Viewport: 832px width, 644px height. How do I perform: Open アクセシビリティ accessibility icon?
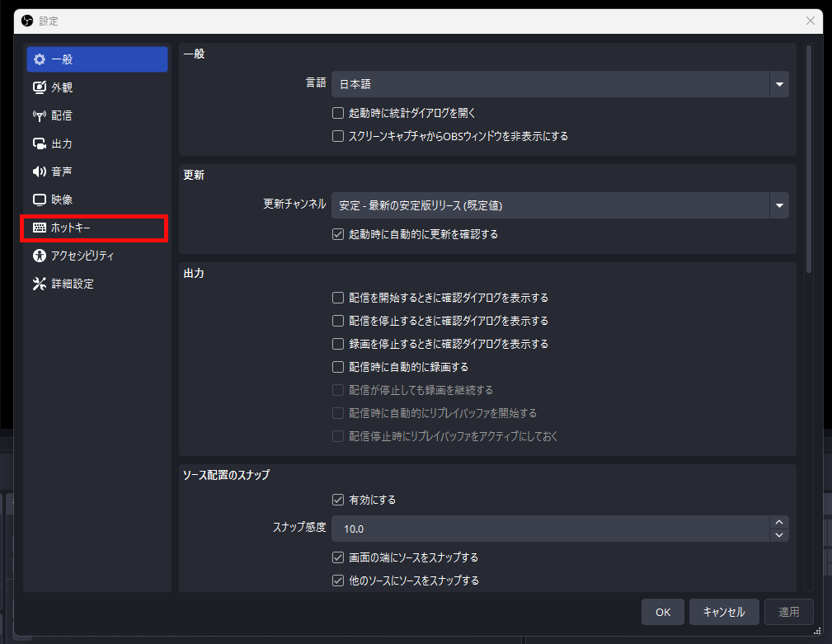click(39, 256)
